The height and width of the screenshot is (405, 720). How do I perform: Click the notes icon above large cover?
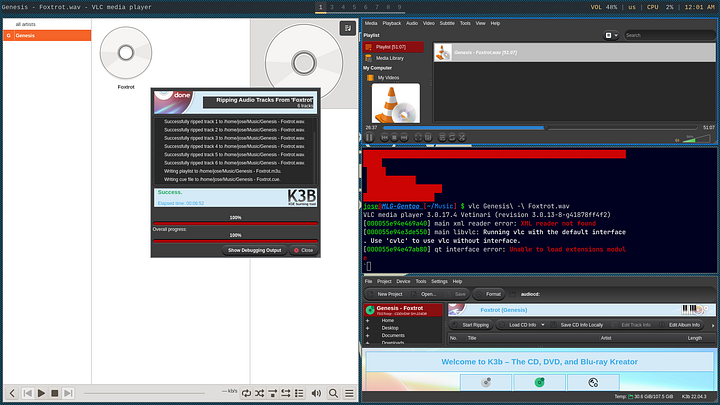[348, 28]
